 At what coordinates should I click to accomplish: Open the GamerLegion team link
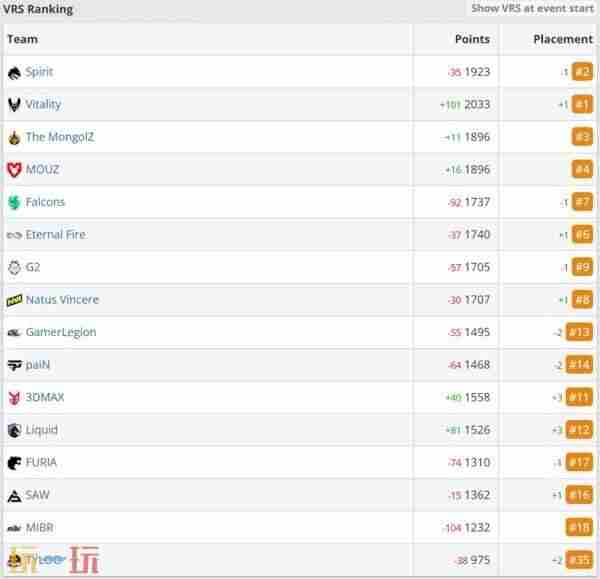coord(61,332)
